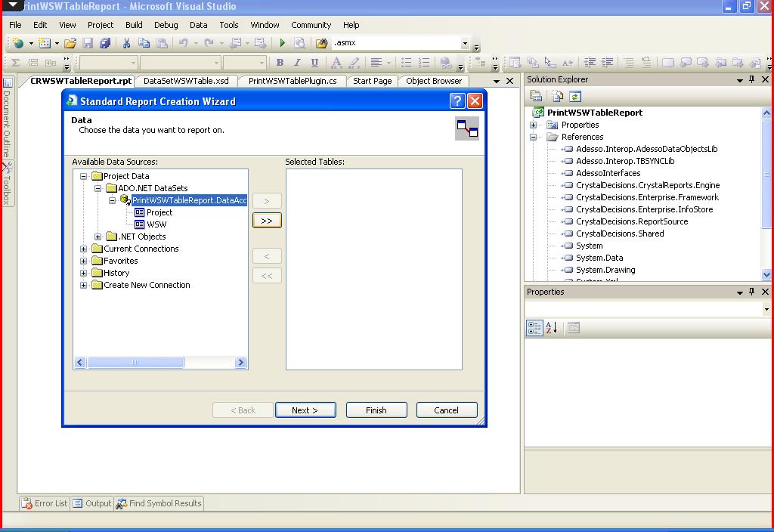The image size is (774, 532).
Task: Close the active document tab with X
Action: click(510, 81)
